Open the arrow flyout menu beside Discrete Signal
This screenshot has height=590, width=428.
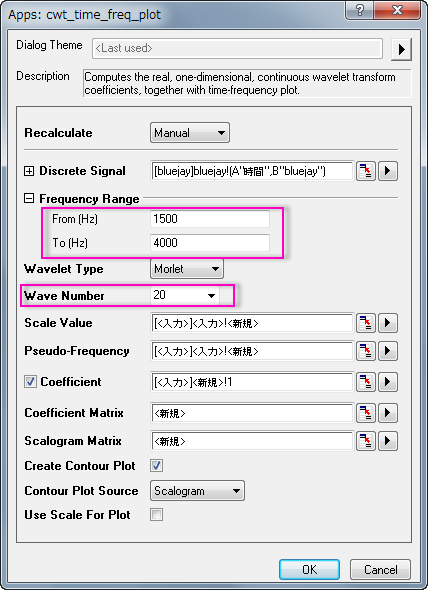(x=388, y=171)
